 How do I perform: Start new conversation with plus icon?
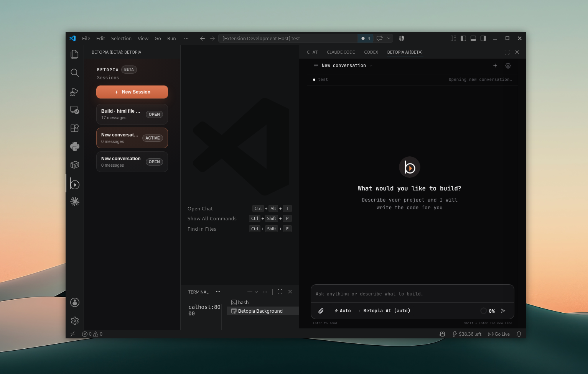(x=495, y=66)
